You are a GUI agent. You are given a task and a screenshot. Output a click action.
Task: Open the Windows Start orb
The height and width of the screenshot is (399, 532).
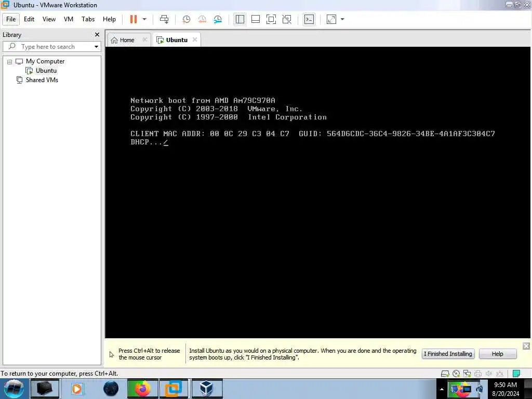point(14,389)
